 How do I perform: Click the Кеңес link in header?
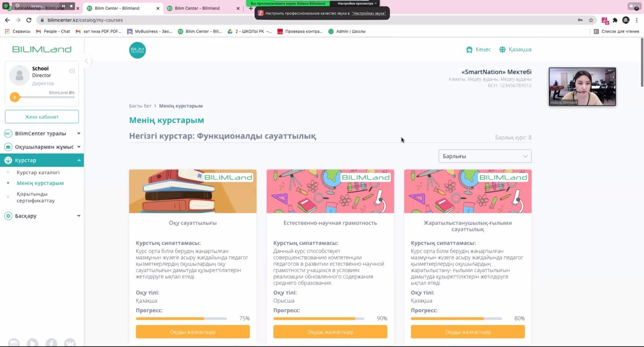483,50
